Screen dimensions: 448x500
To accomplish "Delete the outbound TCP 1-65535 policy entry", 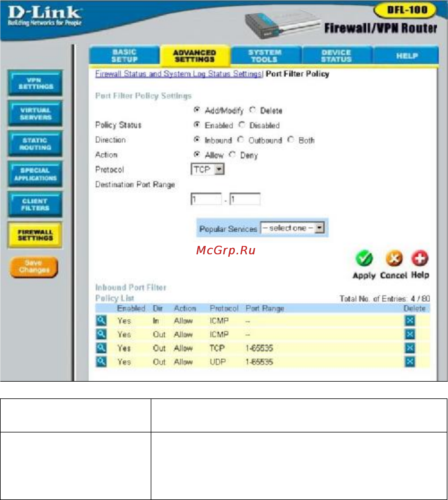I will point(410,348).
